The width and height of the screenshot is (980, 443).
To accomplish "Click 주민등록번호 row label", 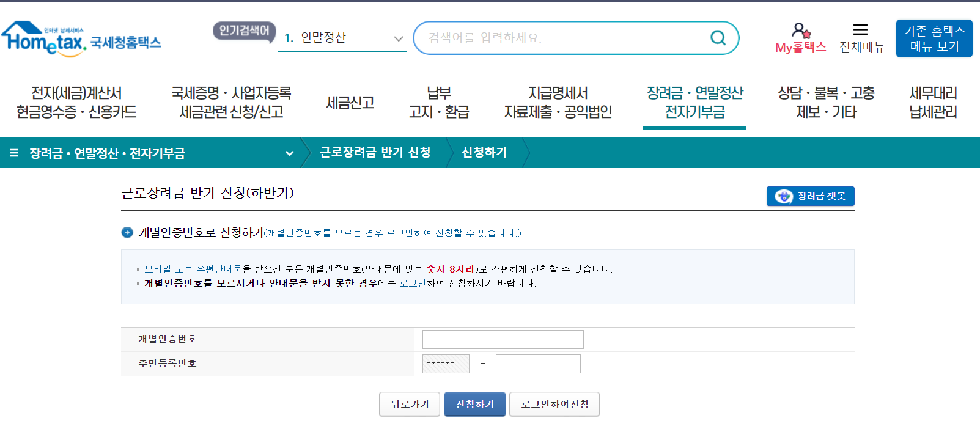I will pyautogui.click(x=168, y=364).
